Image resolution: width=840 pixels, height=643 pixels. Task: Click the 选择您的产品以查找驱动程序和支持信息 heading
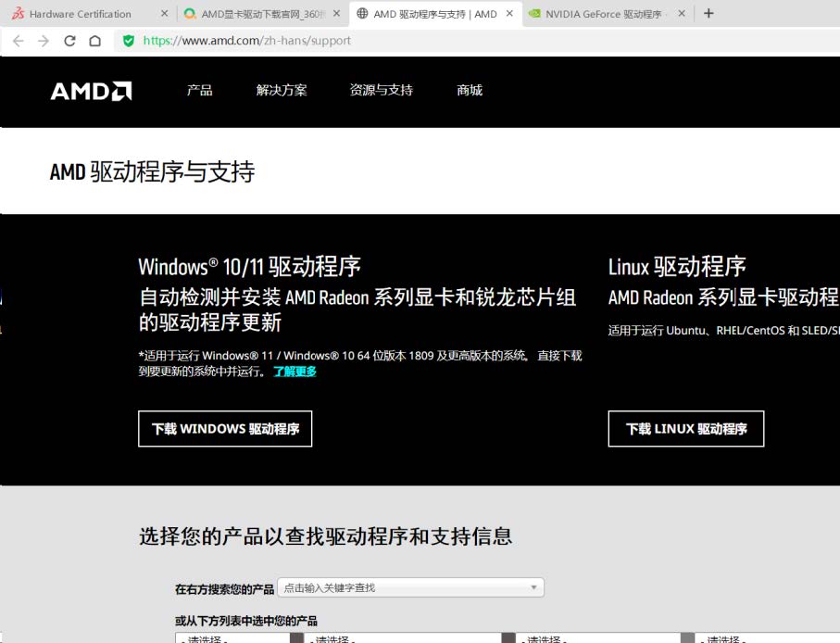(x=326, y=536)
